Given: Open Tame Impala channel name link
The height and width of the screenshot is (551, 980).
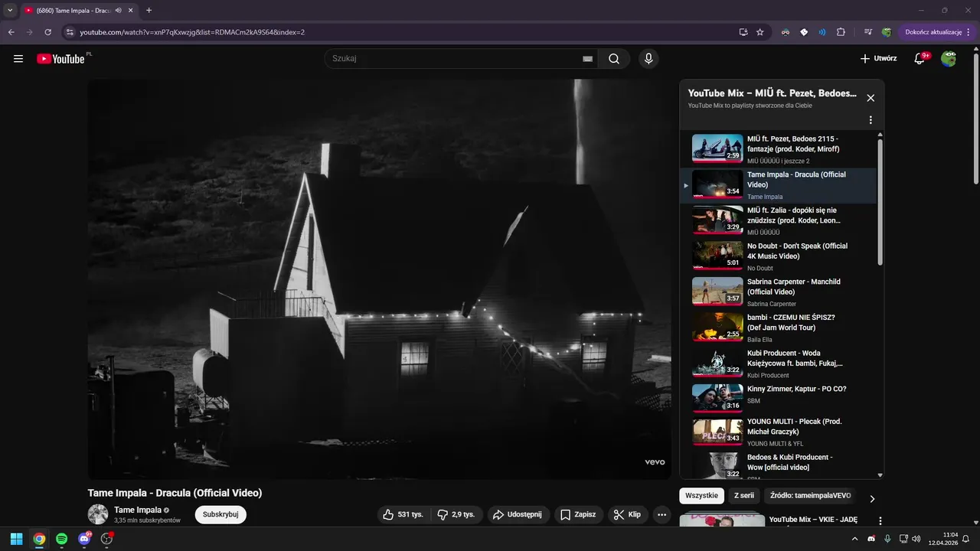Looking at the screenshot, I should [x=138, y=510].
